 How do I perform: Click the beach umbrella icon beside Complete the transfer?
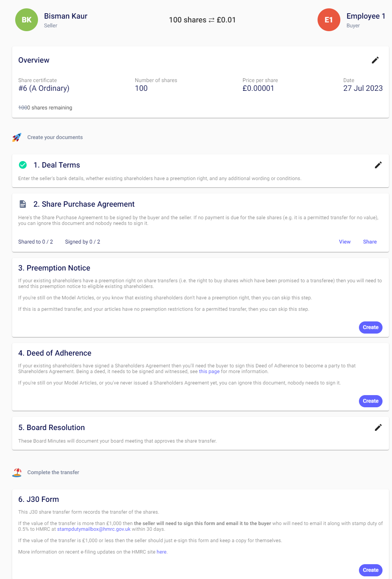click(17, 472)
